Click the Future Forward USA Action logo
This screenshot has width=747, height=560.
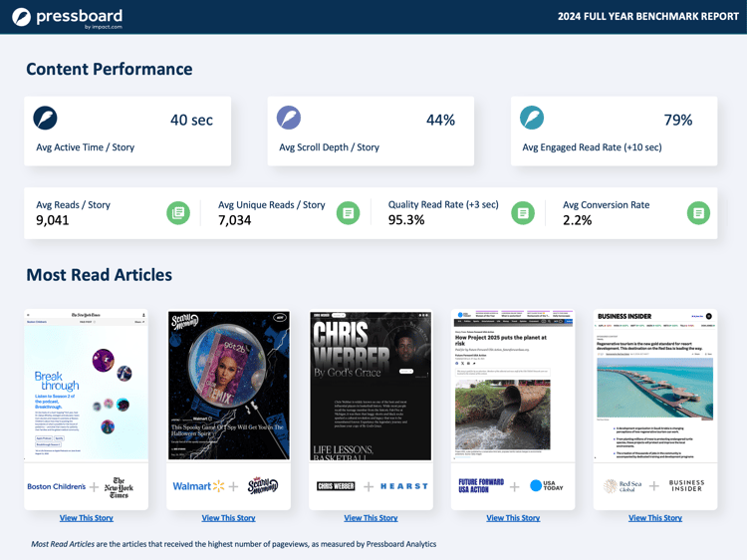point(481,485)
